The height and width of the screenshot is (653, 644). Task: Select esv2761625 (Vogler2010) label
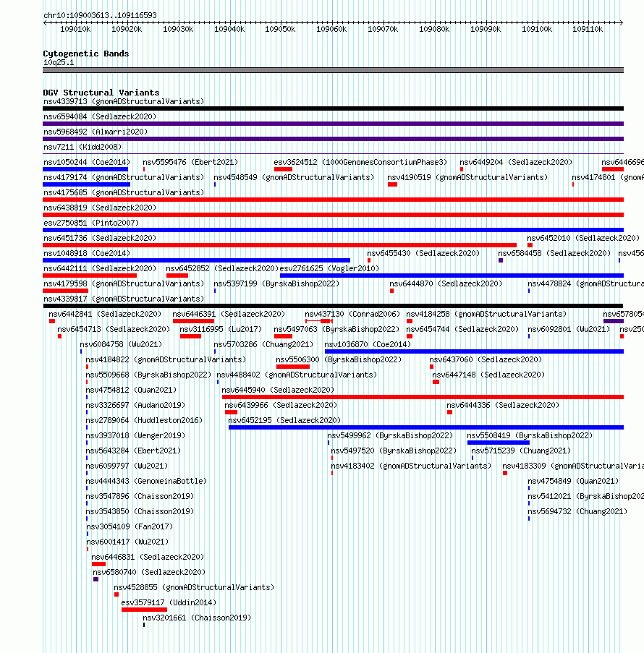(330, 268)
